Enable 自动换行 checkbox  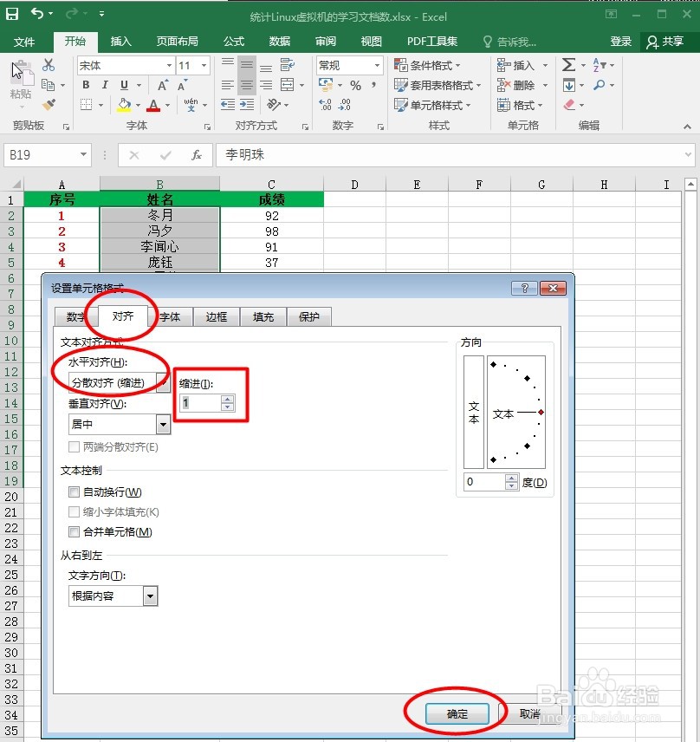[x=74, y=492]
